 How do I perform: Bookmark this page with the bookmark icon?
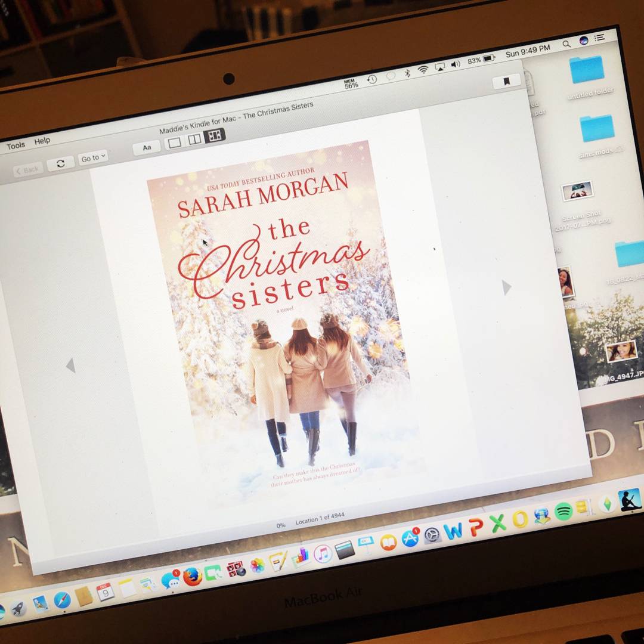click(x=506, y=82)
